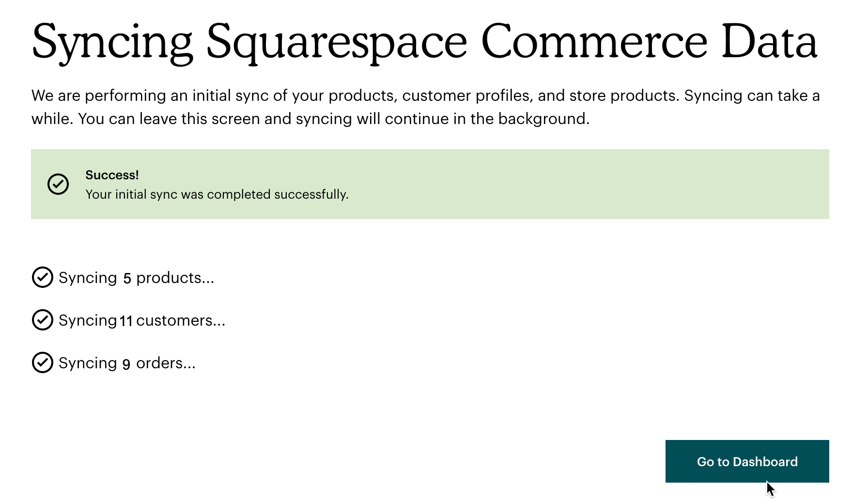
Task: Click the checkmark icon beside products sync
Action: [x=43, y=278]
